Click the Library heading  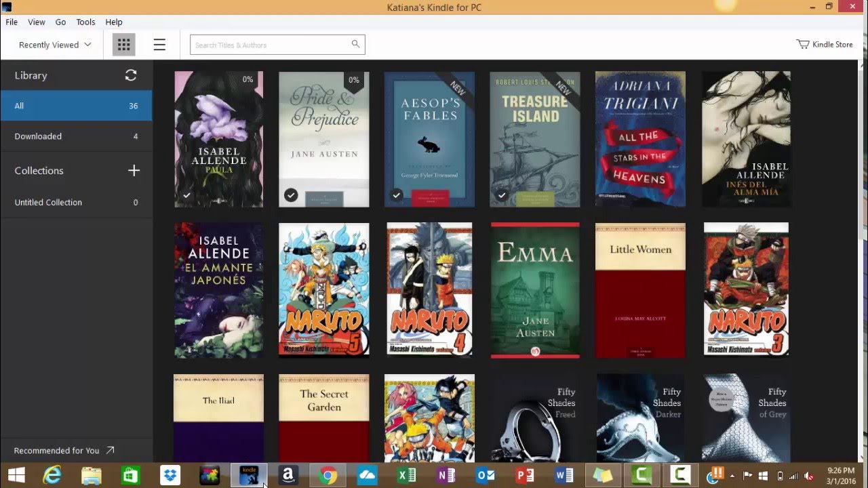click(x=31, y=75)
